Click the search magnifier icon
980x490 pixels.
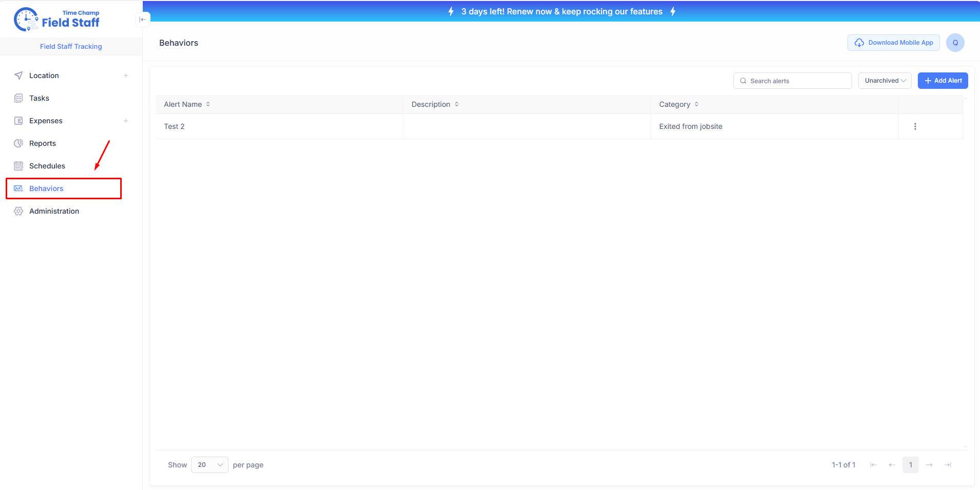(x=743, y=81)
